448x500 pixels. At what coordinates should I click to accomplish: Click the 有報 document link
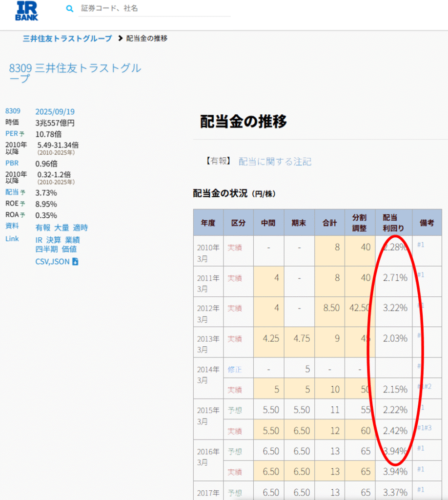[42, 228]
